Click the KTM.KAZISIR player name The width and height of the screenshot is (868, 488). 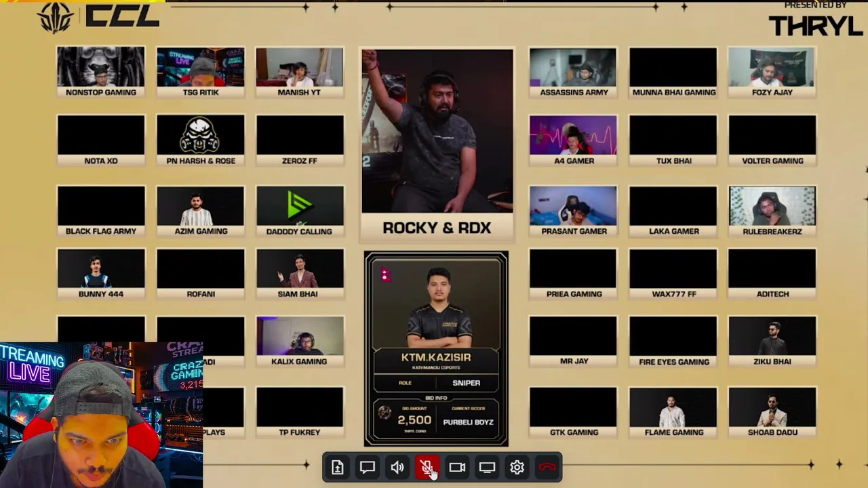[436, 357]
